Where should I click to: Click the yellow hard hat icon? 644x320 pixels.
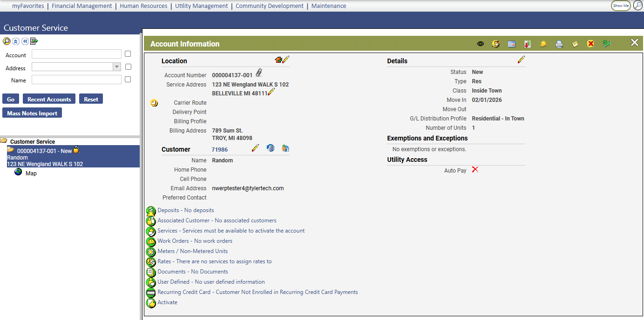[x=543, y=44]
